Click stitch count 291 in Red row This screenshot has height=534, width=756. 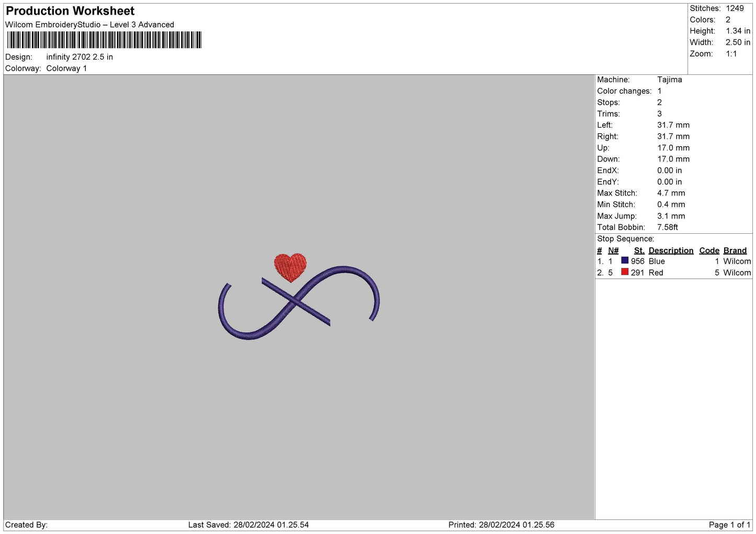tap(637, 273)
